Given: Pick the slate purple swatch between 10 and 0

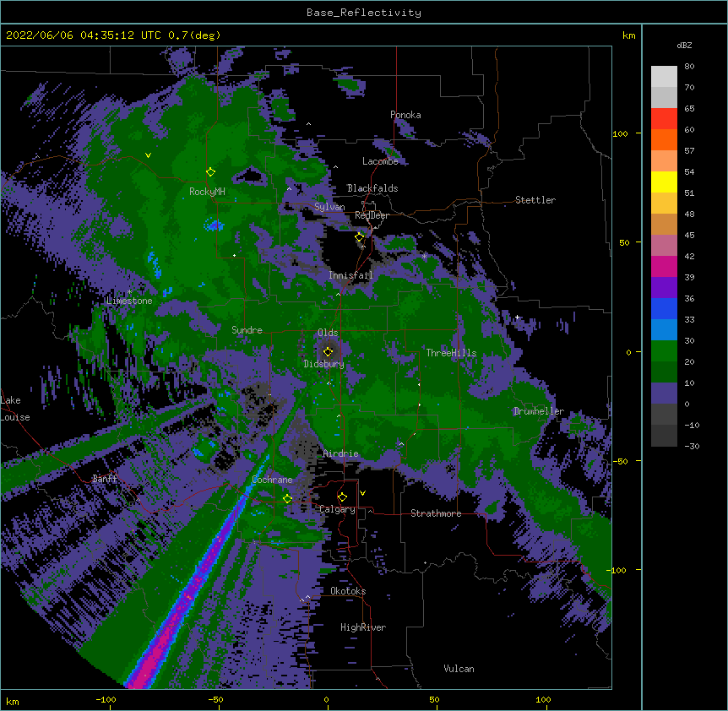Looking at the screenshot, I should (x=664, y=393).
